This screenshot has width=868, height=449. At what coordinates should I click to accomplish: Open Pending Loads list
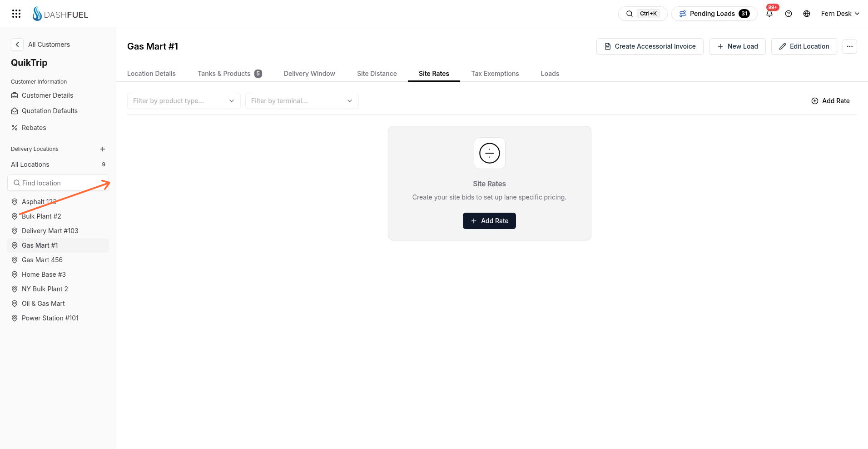click(714, 14)
